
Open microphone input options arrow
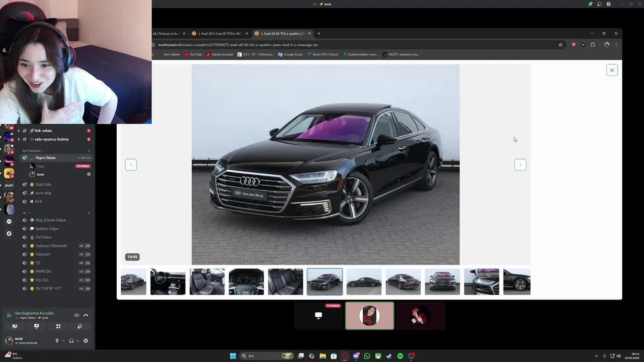click(x=63, y=341)
